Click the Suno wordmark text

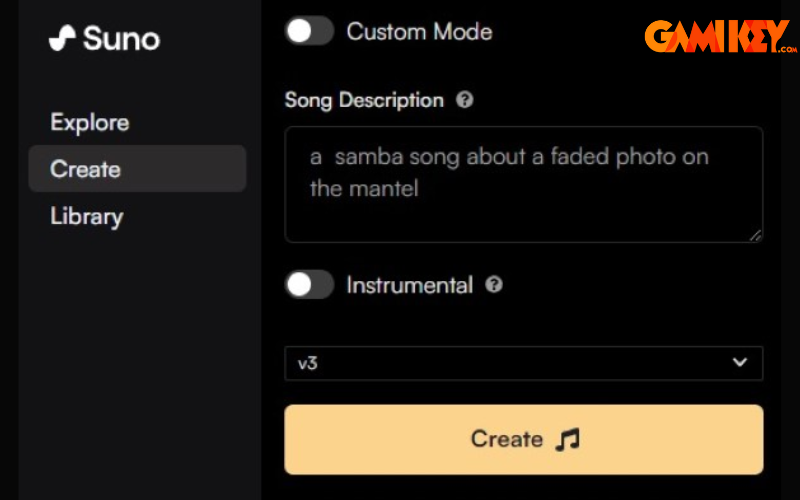[121, 39]
